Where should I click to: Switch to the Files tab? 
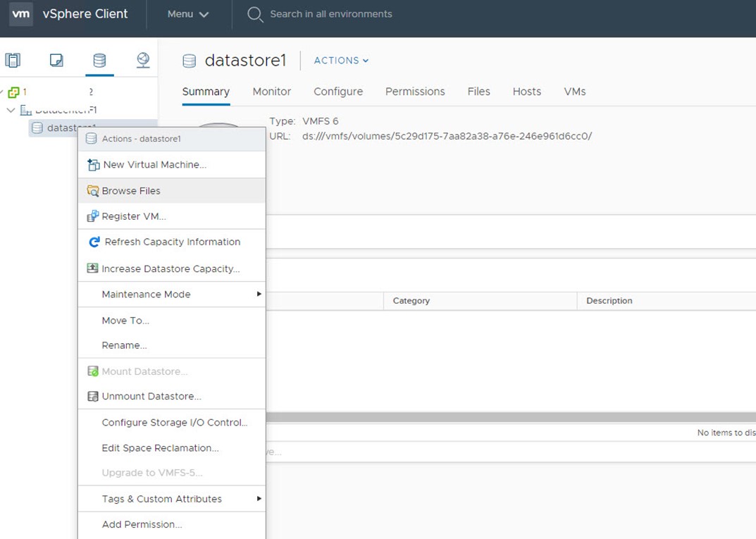tap(478, 92)
